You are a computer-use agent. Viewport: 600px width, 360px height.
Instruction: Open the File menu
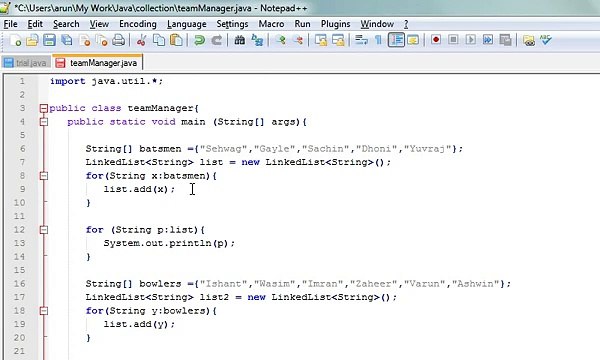coord(10,24)
